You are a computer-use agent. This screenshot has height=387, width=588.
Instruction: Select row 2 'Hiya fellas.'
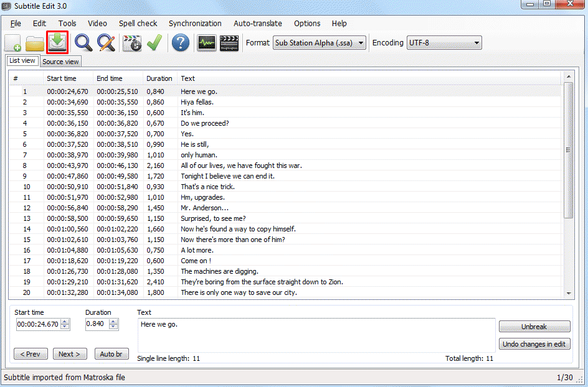(285, 102)
